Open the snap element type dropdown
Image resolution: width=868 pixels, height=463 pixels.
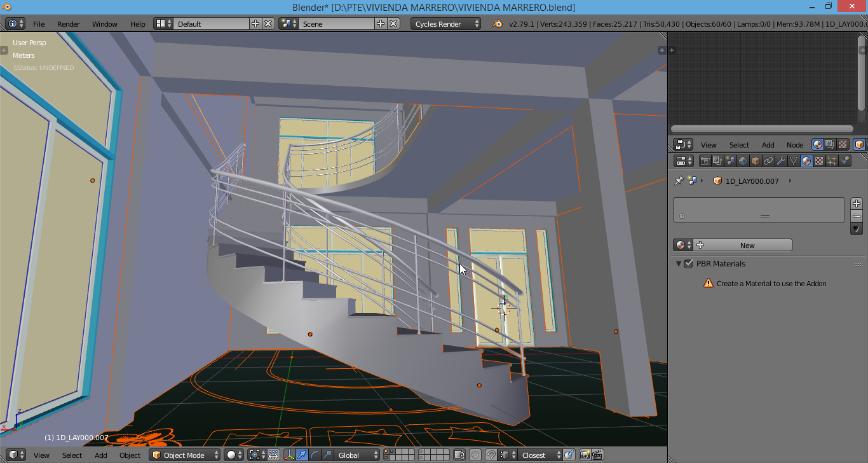point(507,455)
